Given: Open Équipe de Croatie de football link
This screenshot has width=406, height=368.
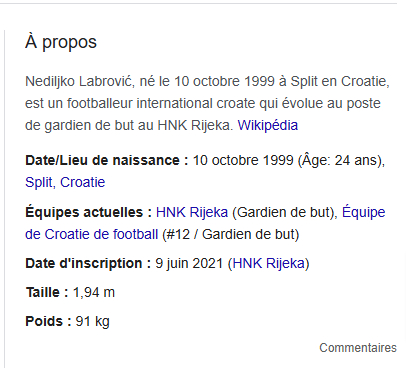Looking at the screenshot, I should [205, 223].
